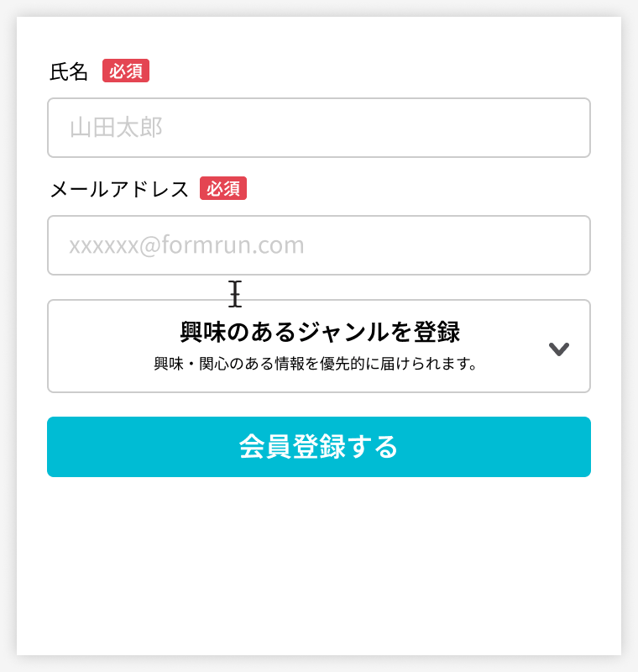Click the red 必須 badge beside メールアドレス
Screen dimensions: 638x672
click(x=223, y=189)
